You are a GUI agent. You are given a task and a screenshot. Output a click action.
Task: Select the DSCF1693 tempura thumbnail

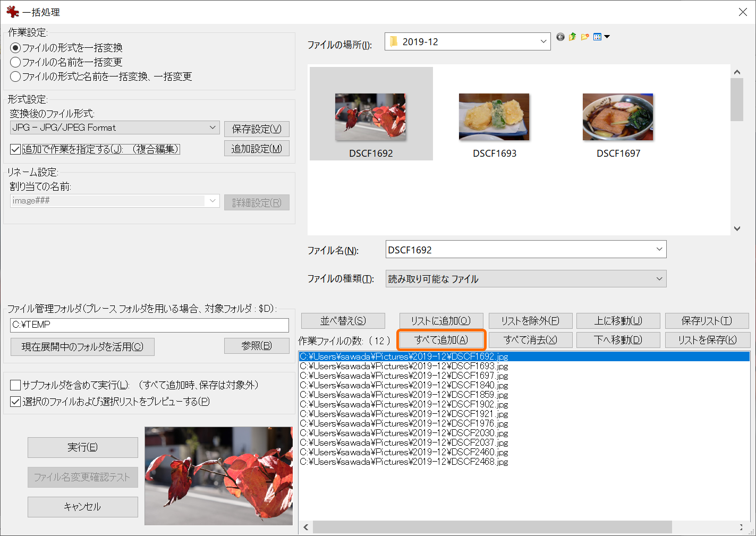pyautogui.click(x=494, y=117)
